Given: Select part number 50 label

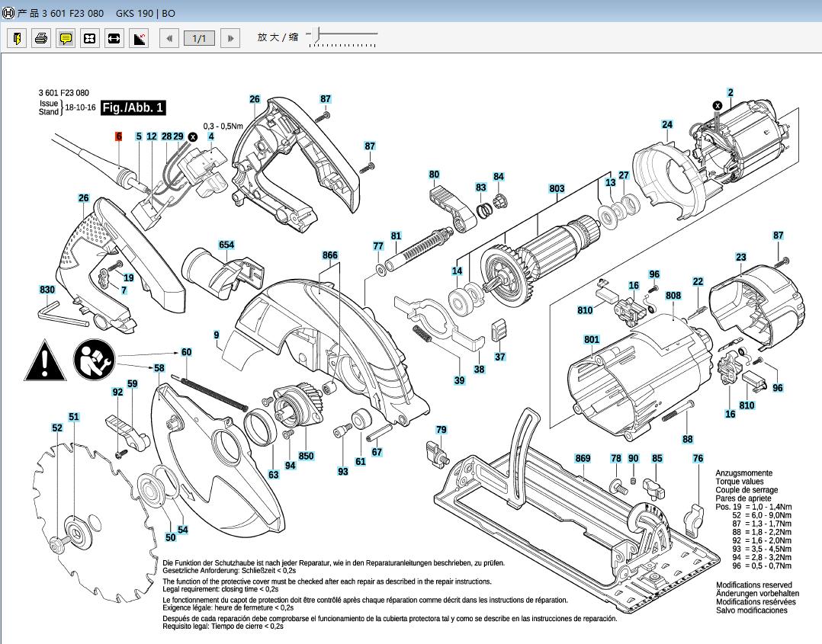Looking at the screenshot, I should tap(170, 537).
